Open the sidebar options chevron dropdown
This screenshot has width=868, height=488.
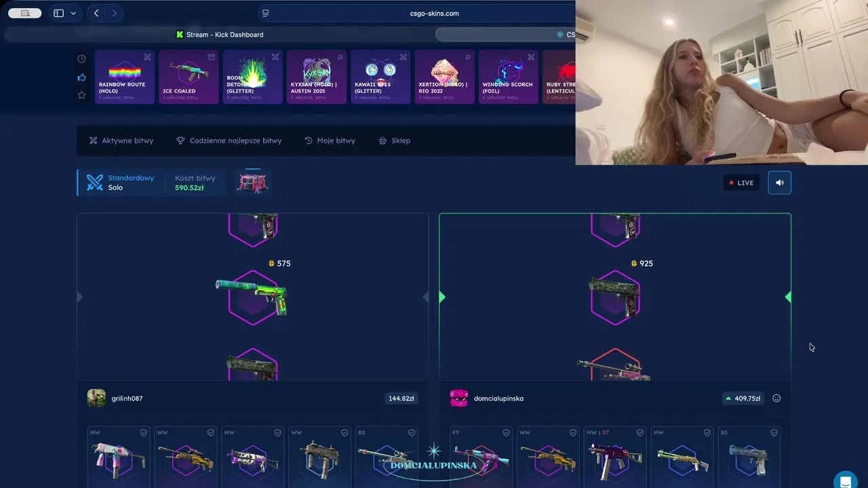[x=73, y=13]
